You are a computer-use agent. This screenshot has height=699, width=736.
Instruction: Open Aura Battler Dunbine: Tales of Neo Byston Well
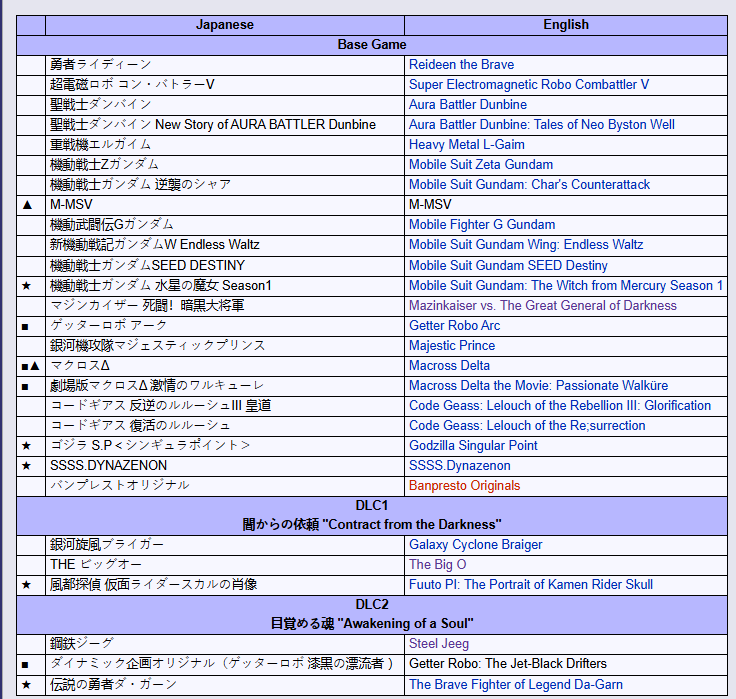coord(542,125)
